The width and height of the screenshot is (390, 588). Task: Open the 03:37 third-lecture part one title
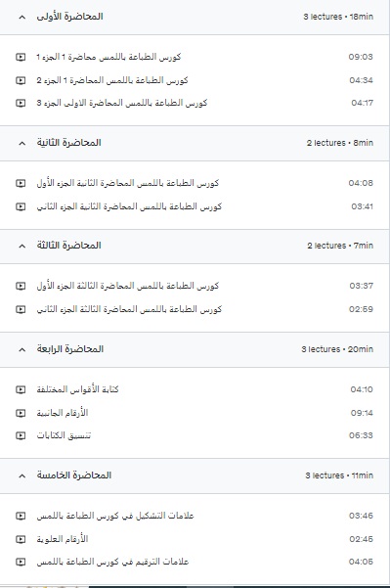(128, 286)
